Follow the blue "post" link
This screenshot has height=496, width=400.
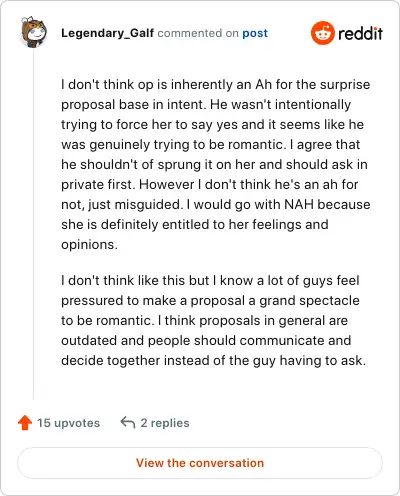point(255,33)
